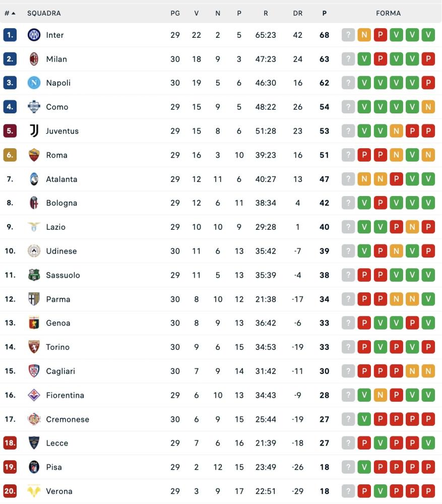Image resolution: width=442 pixels, height=504 pixels.
Task: Click the Fiorentina logo icon
Action: pos(34,395)
